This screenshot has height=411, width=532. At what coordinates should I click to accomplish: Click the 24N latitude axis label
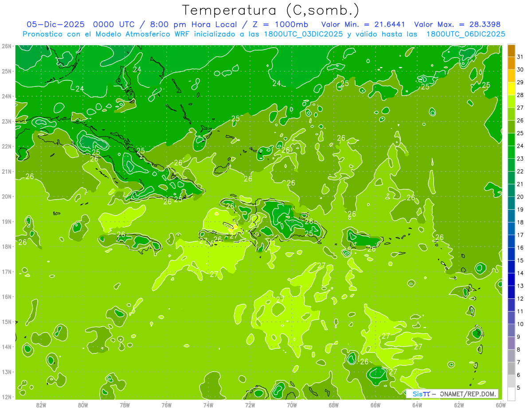(x=7, y=96)
